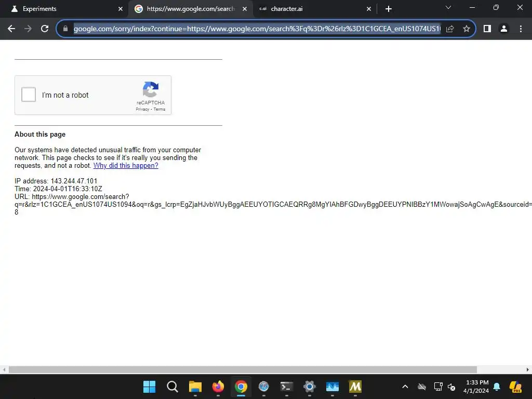Open reCAPTCHA Terms link
This screenshot has height=399, width=532.
point(159,109)
